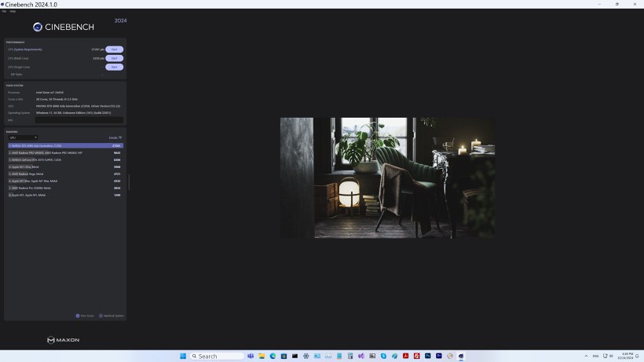Click the Details filter icon in Ranking
Viewport: 644px width, 362px height.
click(119, 137)
